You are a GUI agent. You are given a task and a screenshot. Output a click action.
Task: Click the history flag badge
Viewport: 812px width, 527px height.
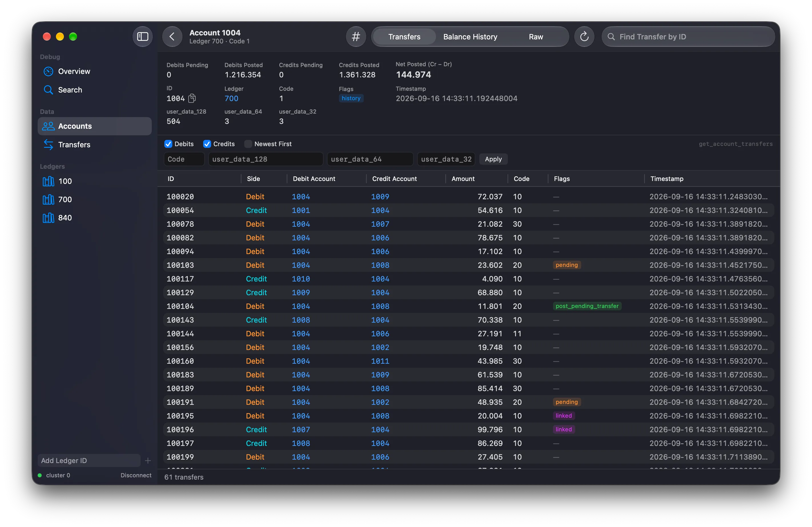click(351, 98)
